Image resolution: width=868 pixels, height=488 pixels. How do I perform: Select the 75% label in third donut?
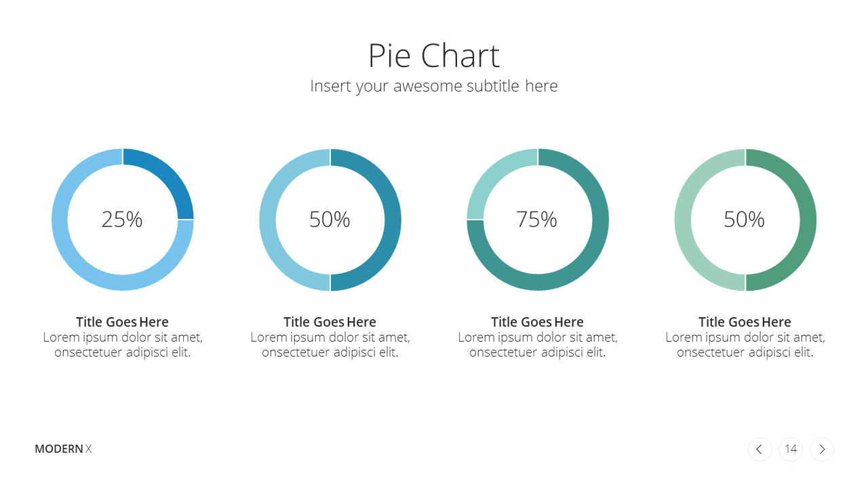pyautogui.click(x=536, y=219)
